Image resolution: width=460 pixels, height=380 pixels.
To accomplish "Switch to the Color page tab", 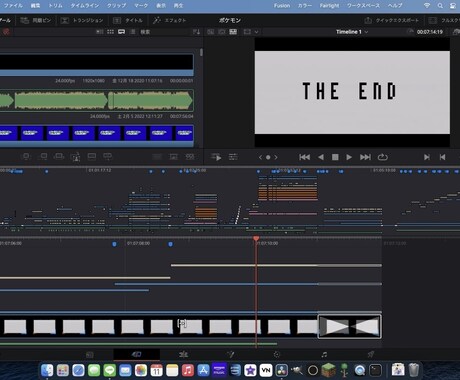I will (277, 355).
